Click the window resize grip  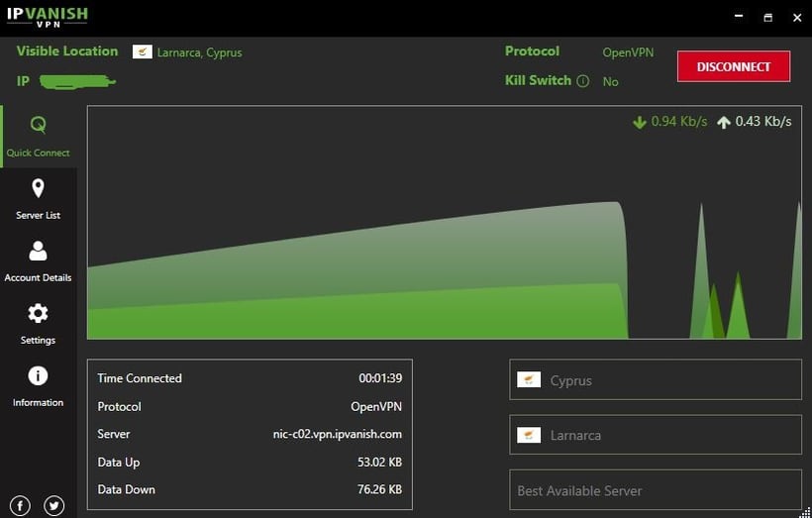(805, 512)
